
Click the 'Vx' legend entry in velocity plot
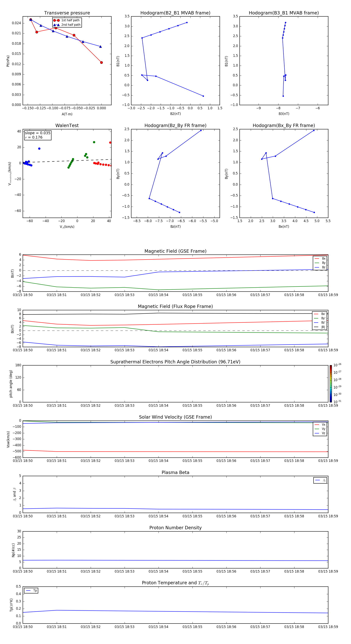coord(320,424)
